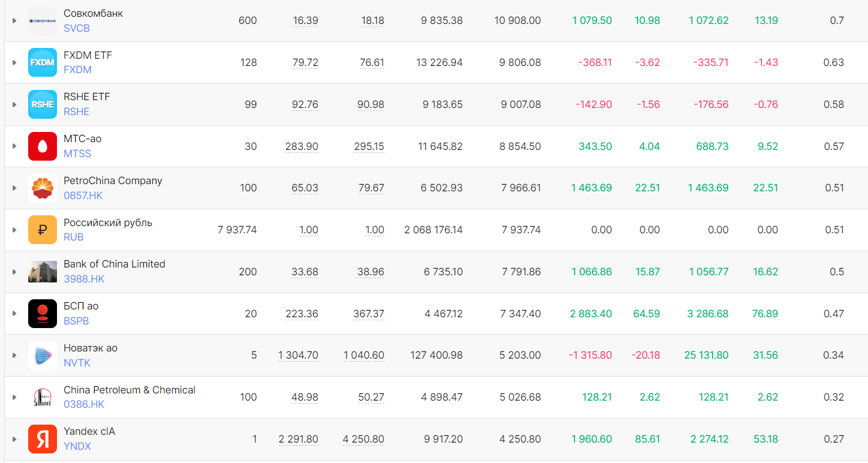Click Совкомбанк current price 18.18
The image size is (868, 463).
click(x=373, y=21)
